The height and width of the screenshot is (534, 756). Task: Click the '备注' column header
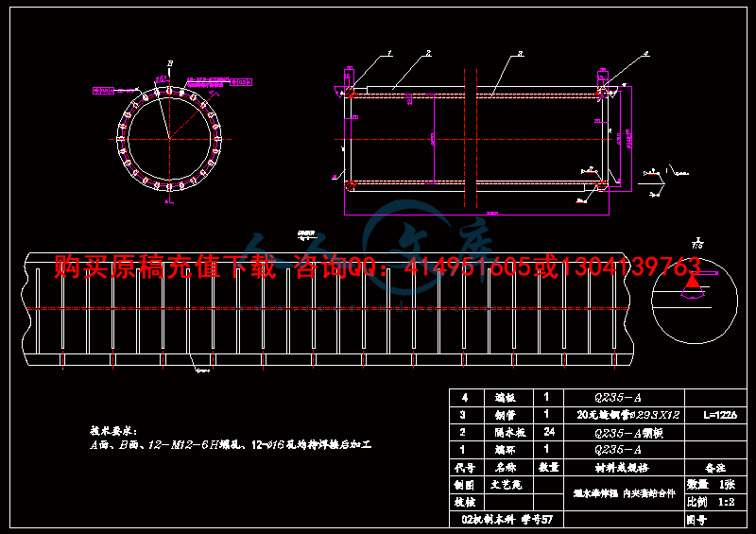tap(715, 468)
